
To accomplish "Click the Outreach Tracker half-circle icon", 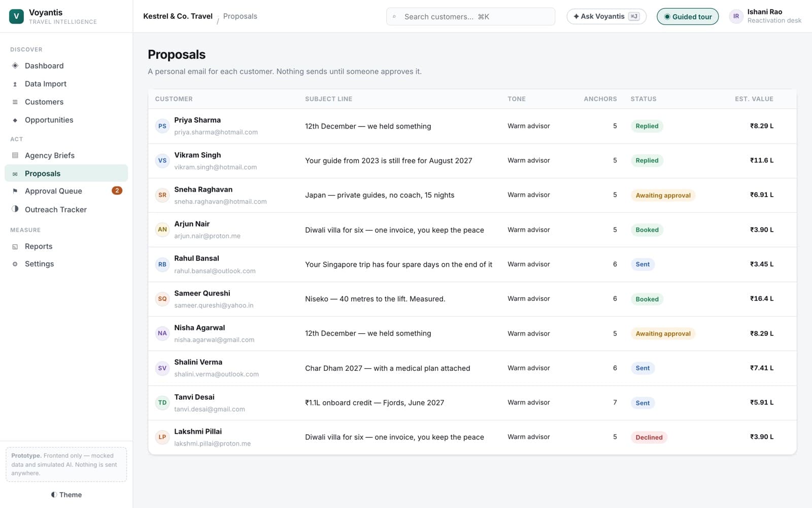I will [x=15, y=209].
